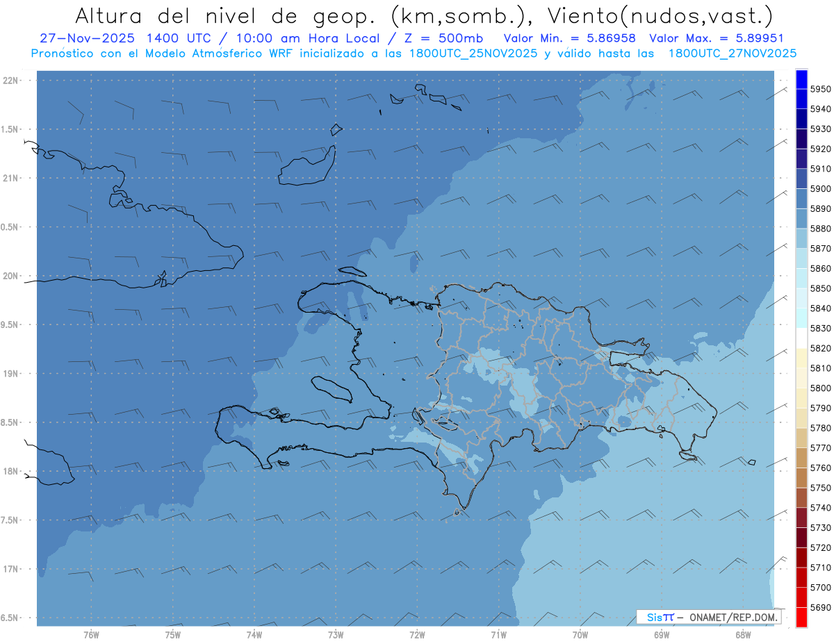
Task: Pick the pale yellow swatch between 5810 and 5820
Action: click(801, 358)
